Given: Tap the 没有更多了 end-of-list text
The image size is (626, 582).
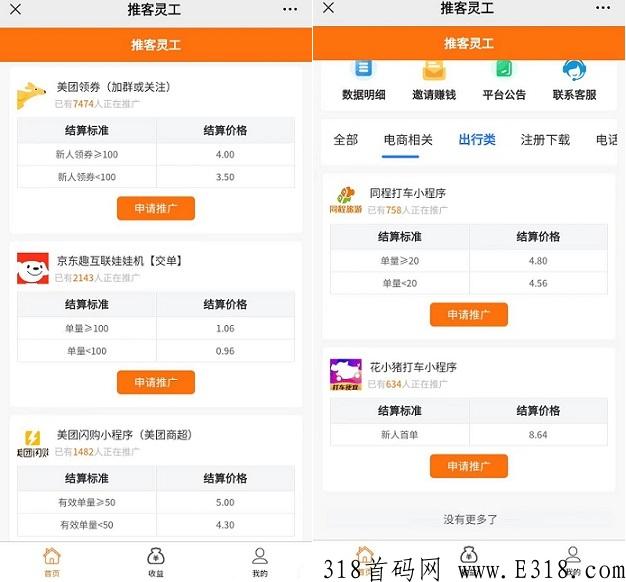Looking at the screenshot, I should [x=470, y=519].
